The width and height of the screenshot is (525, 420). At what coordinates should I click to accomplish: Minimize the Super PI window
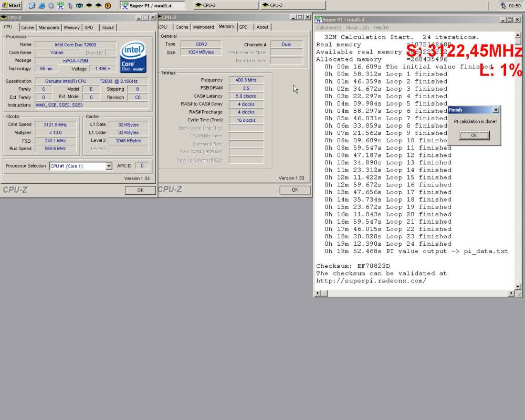(503, 20)
